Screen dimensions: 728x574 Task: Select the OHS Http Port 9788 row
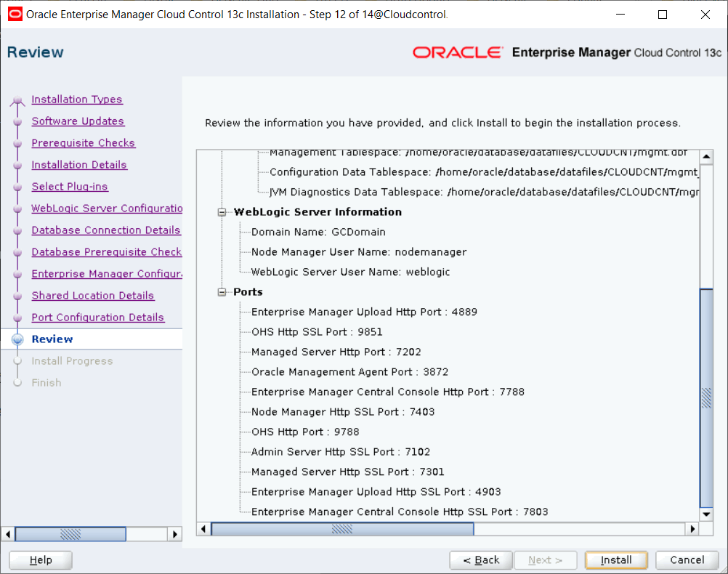tap(305, 432)
